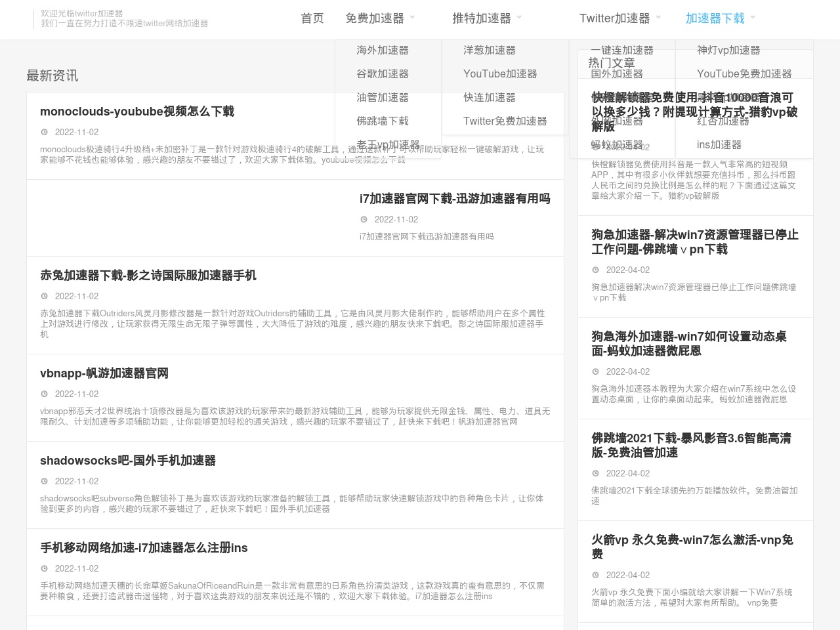The image size is (840, 630).
Task: Choose 老王vp加速器 from the dropdown
Action: (x=388, y=144)
